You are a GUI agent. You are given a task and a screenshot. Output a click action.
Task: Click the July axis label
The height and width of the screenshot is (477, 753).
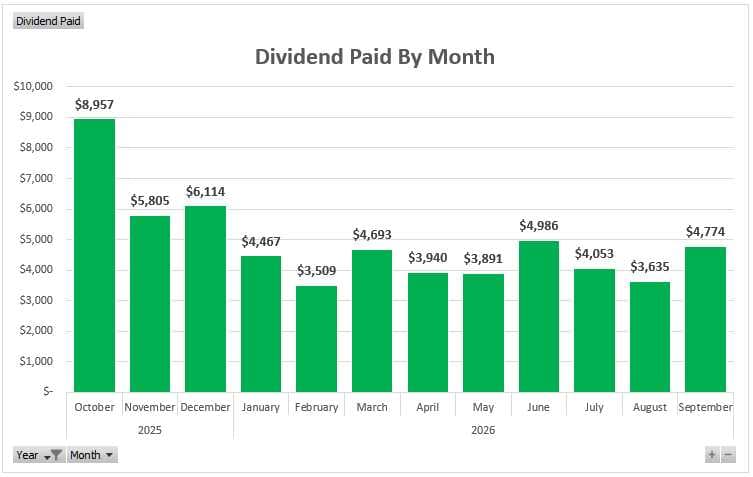tap(595, 407)
